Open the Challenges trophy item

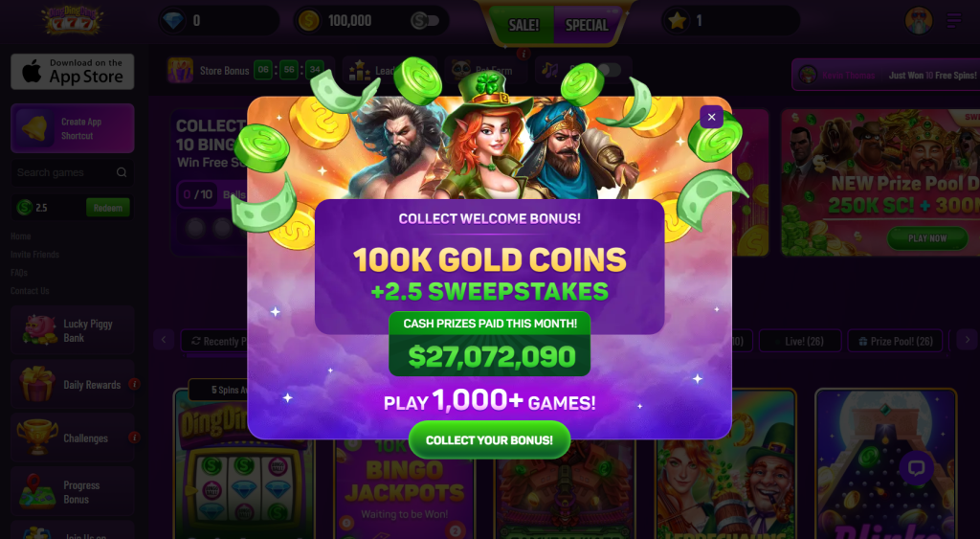click(x=73, y=438)
